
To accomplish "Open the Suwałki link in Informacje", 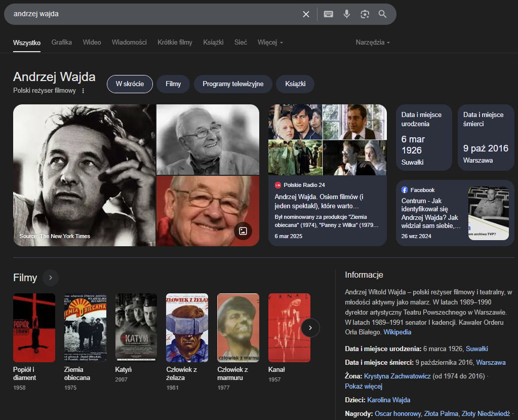I will click(x=476, y=349).
